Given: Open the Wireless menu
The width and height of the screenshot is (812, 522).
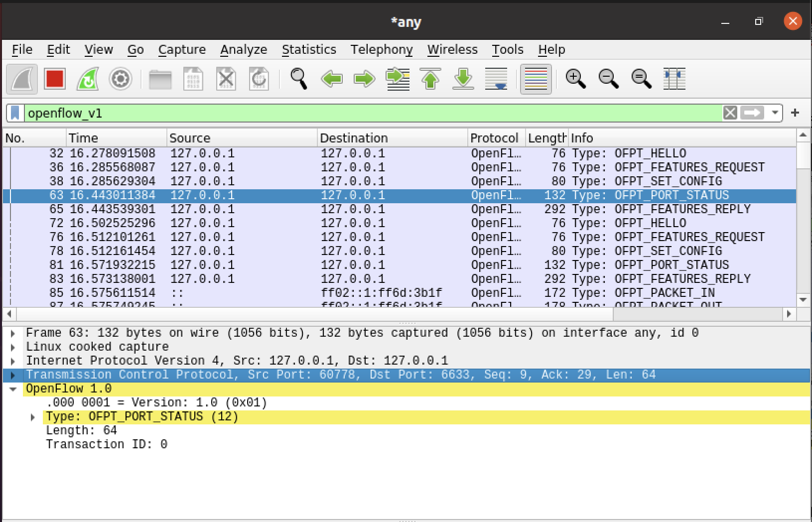Looking at the screenshot, I should pyautogui.click(x=452, y=49).
